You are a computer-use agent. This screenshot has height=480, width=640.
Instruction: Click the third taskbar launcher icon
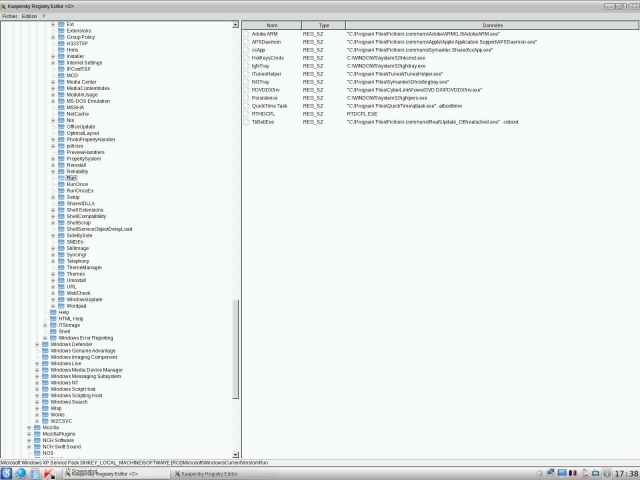coord(35,473)
